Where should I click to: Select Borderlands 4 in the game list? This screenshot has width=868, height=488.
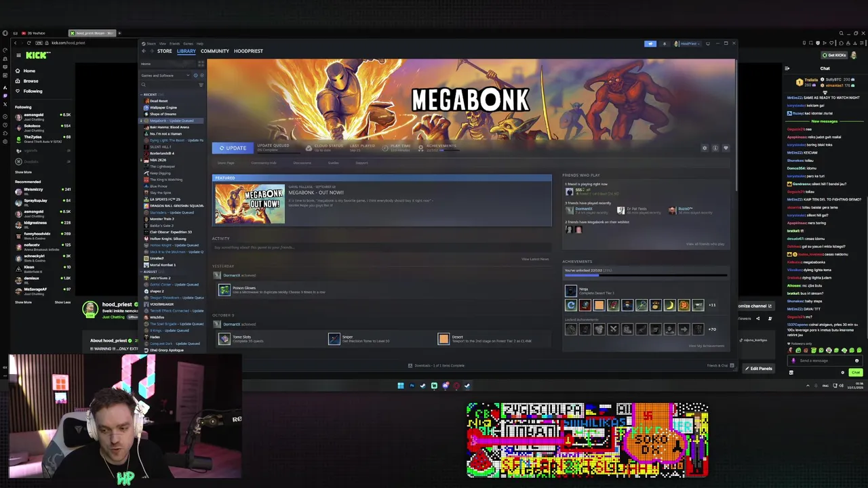[x=161, y=153]
